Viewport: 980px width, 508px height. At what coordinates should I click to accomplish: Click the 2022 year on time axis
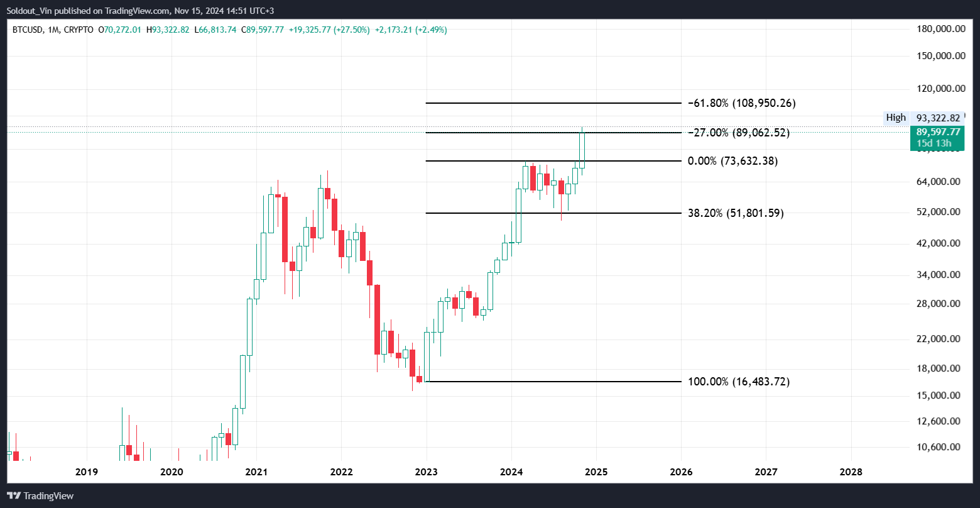coord(341,472)
